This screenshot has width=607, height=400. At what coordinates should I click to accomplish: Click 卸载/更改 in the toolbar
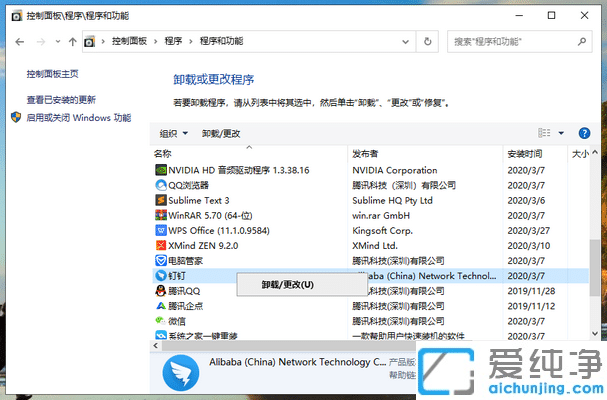[221, 133]
